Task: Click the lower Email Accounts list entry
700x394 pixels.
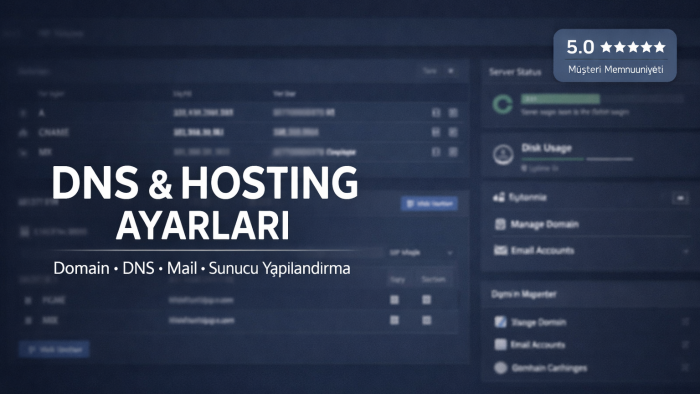Action: (537, 344)
